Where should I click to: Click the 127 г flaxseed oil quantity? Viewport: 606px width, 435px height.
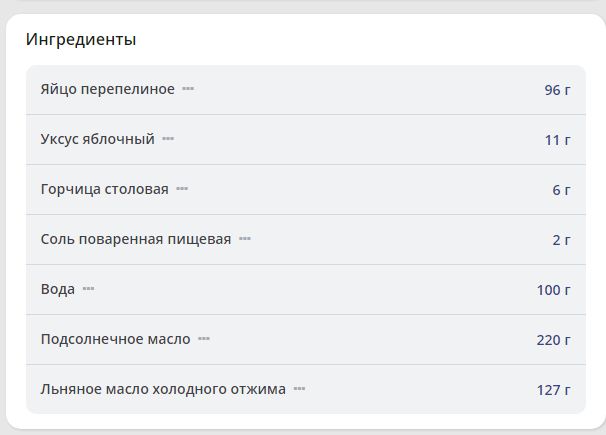coord(553,390)
